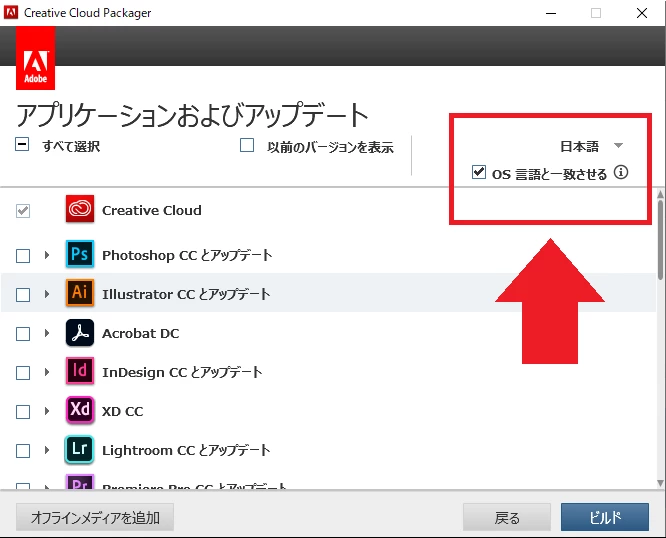Check the Lightroom CC checkbox
The height and width of the screenshot is (538, 666).
[23, 451]
